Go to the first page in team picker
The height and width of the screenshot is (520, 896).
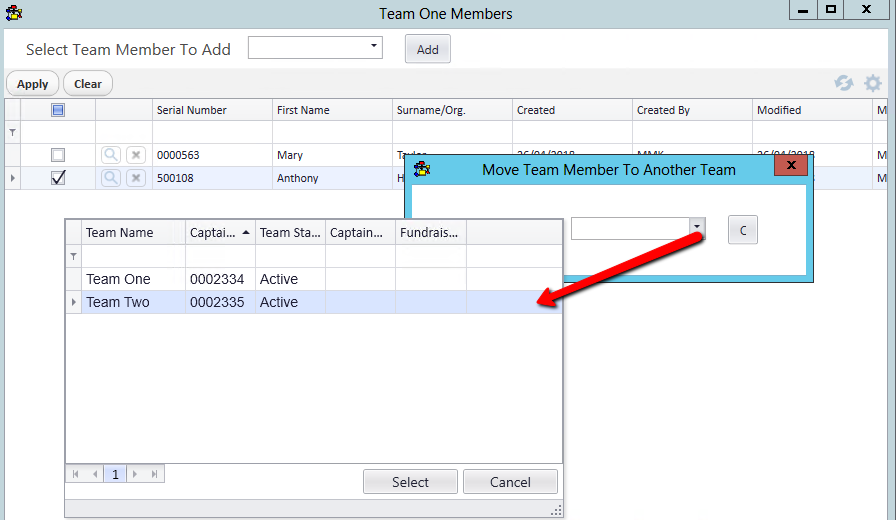click(76, 474)
